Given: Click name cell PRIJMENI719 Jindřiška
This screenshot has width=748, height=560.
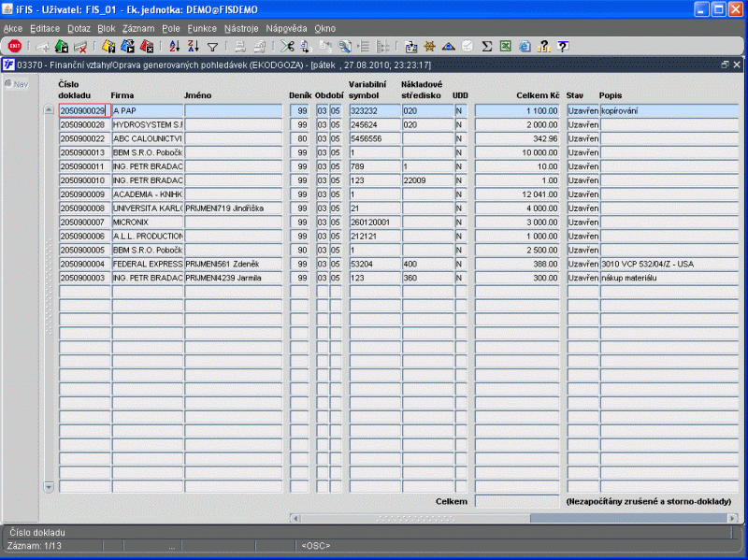Looking at the screenshot, I should coord(233,208).
